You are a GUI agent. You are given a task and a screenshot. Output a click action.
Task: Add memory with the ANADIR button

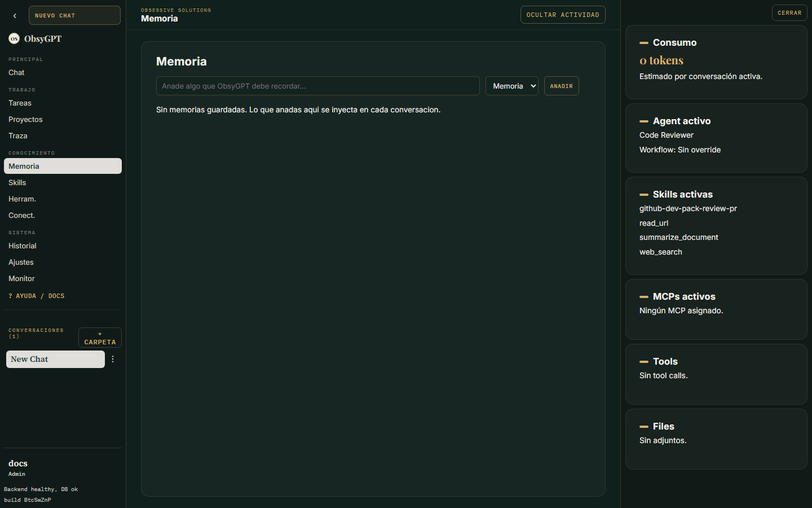[x=561, y=86]
